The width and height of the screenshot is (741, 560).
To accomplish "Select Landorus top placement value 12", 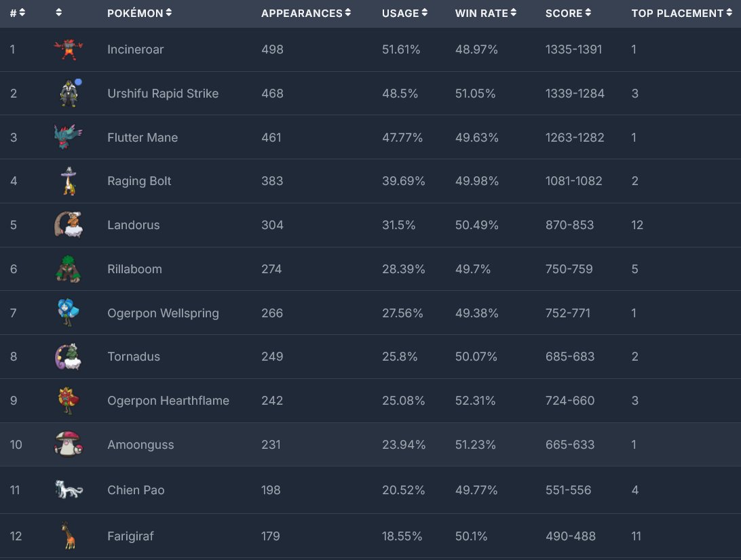I will coord(637,225).
